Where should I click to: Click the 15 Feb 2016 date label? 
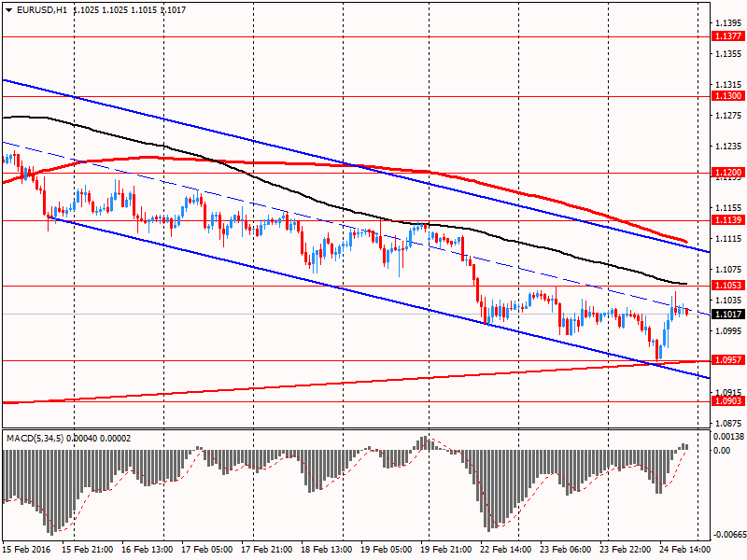tap(26, 550)
